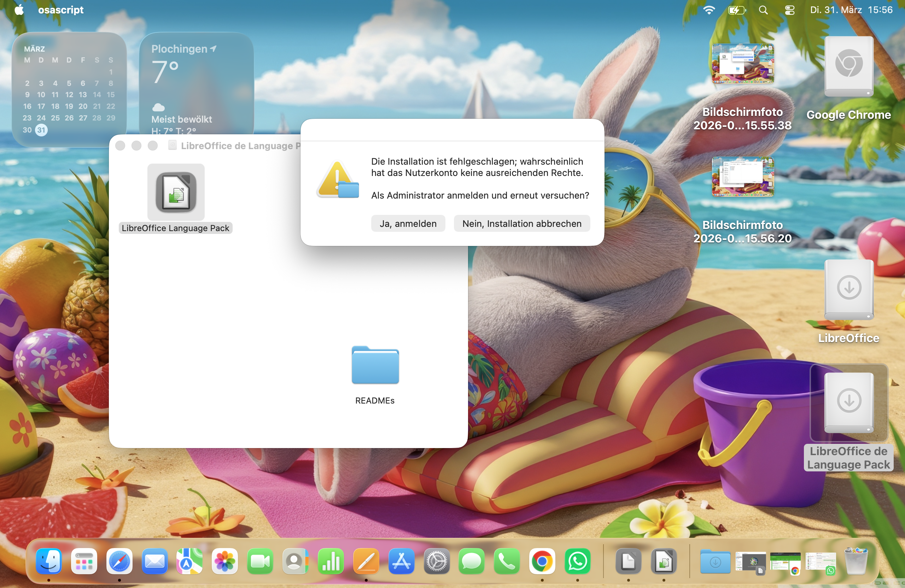
Task: Select LibreOffice de Language Pack desktop volume
Action: 848,402
